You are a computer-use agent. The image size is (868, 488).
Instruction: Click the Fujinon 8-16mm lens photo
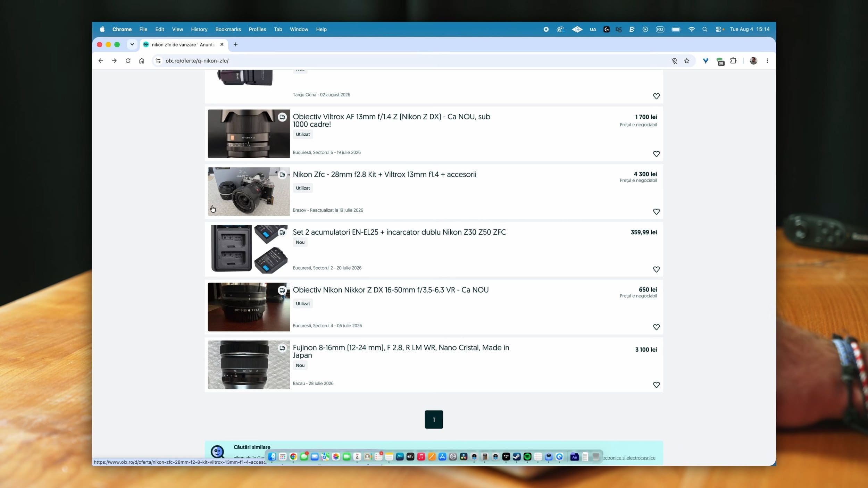pyautogui.click(x=249, y=365)
